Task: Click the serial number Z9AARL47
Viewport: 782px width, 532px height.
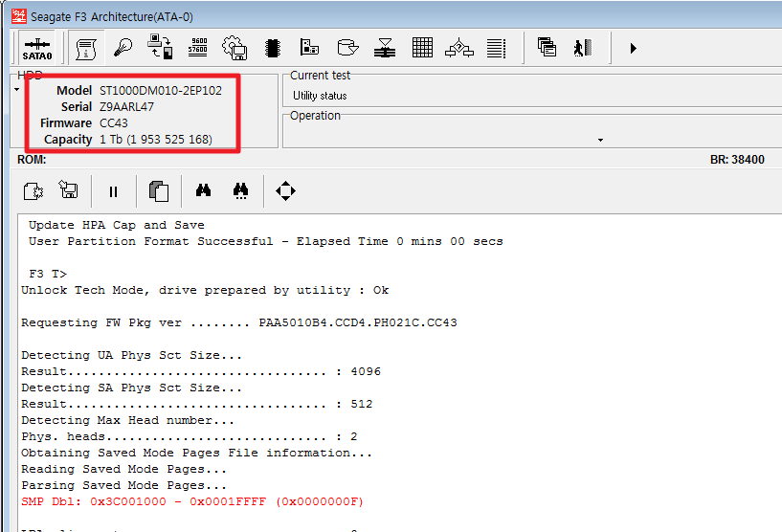Action: 126,107
